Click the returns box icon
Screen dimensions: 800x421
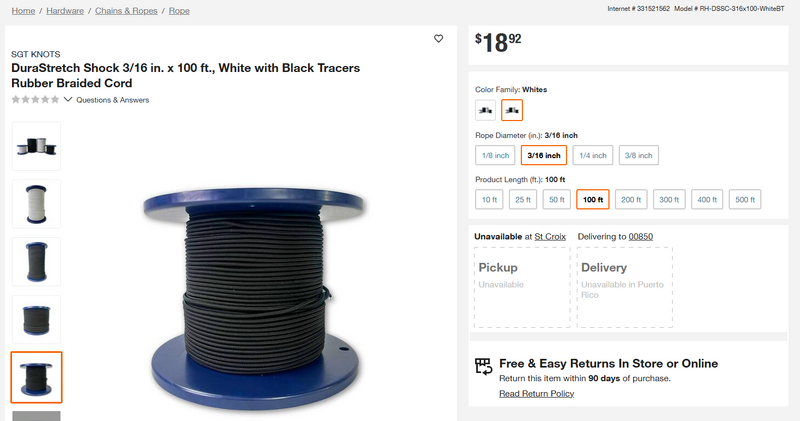(483, 365)
